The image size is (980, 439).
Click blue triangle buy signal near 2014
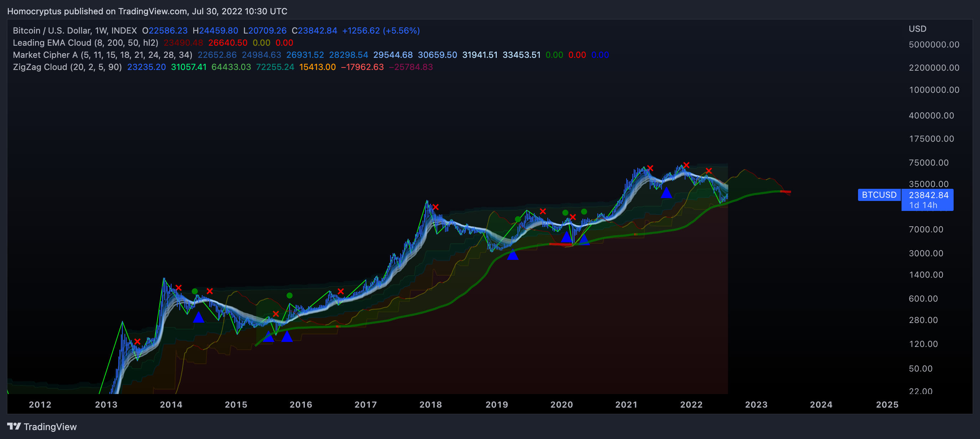[x=198, y=317]
